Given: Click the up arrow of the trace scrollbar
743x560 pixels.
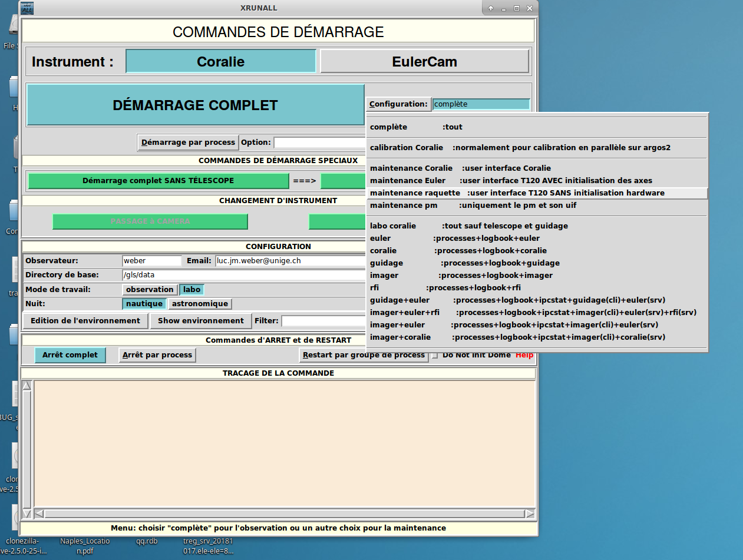Looking at the screenshot, I should point(27,386).
